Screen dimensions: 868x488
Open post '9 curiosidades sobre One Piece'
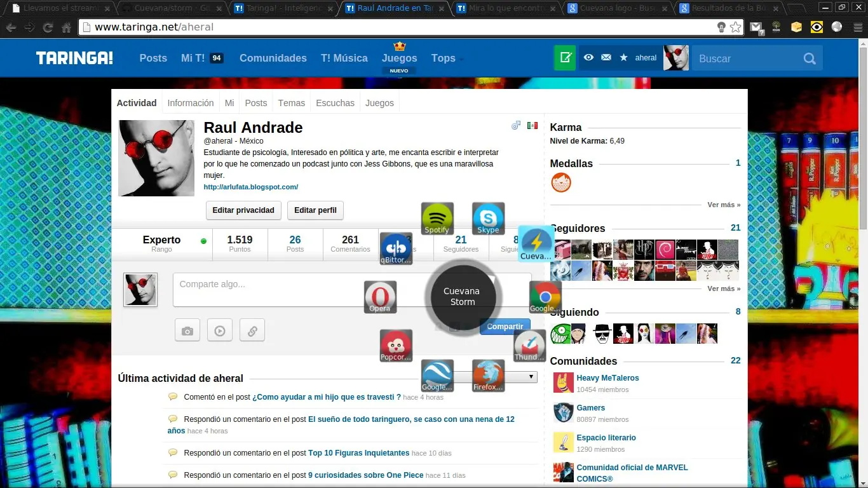[x=366, y=475]
